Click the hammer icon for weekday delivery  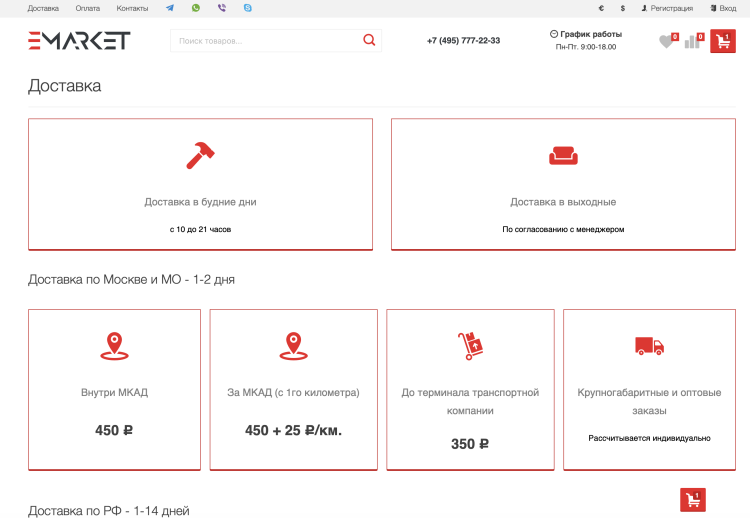click(x=200, y=155)
